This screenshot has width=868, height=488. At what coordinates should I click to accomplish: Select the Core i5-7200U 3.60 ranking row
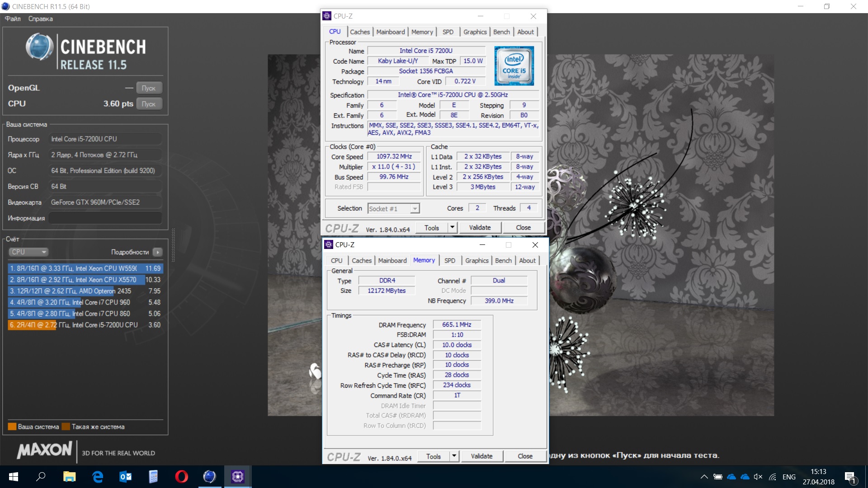pos(85,325)
